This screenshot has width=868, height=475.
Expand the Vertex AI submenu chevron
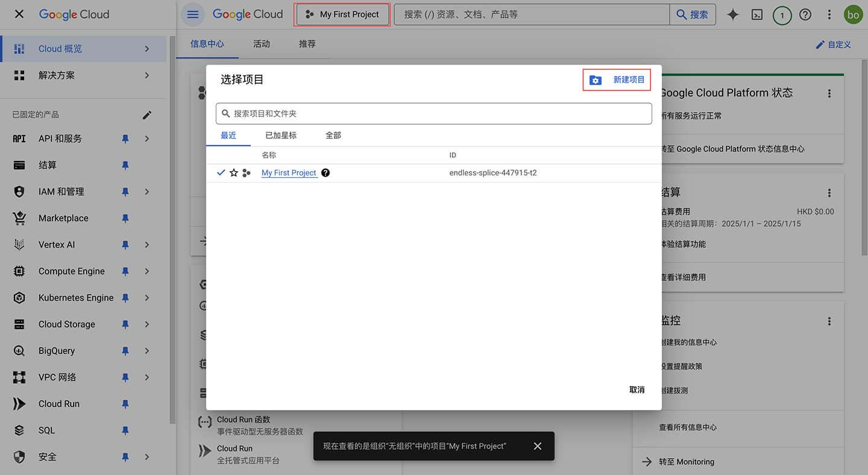point(147,245)
